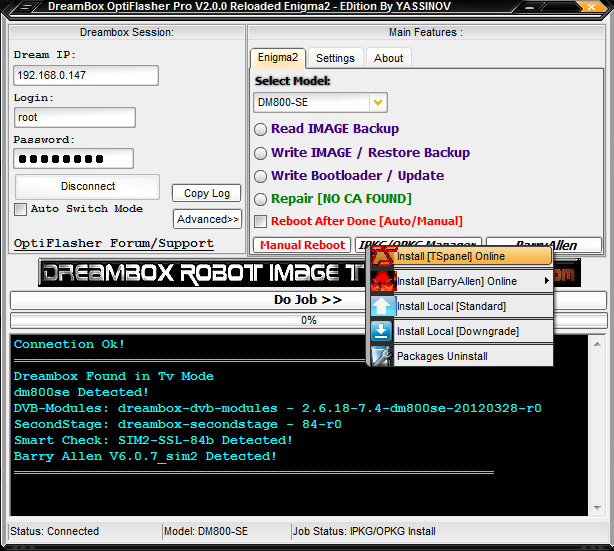Open the system menu icon in the title bar
Image resolution: width=614 pixels, height=551 pixels.
click(x=25, y=7)
